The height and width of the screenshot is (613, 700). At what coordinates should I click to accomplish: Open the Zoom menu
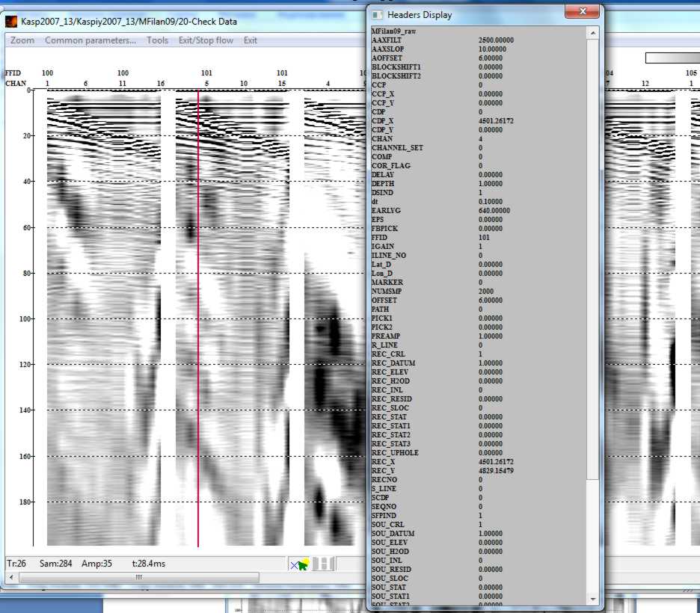(x=22, y=40)
